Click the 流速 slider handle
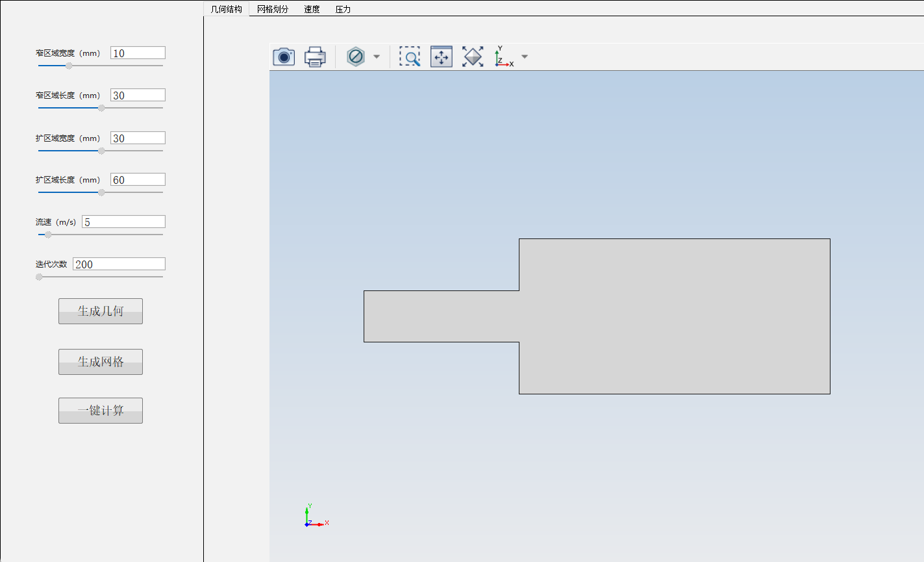 (x=48, y=235)
